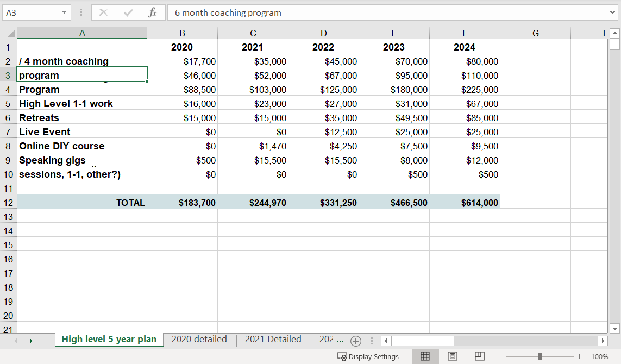
Task: Click the zoom out minus icon
Action: [499, 356]
